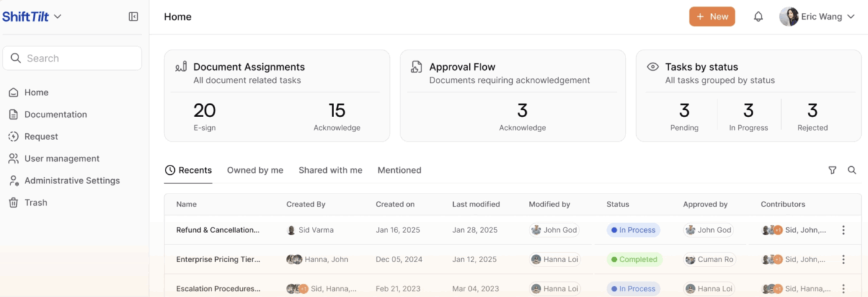Collapse the sidebar using the panel icon

pyautogui.click(x=133, y=17)
